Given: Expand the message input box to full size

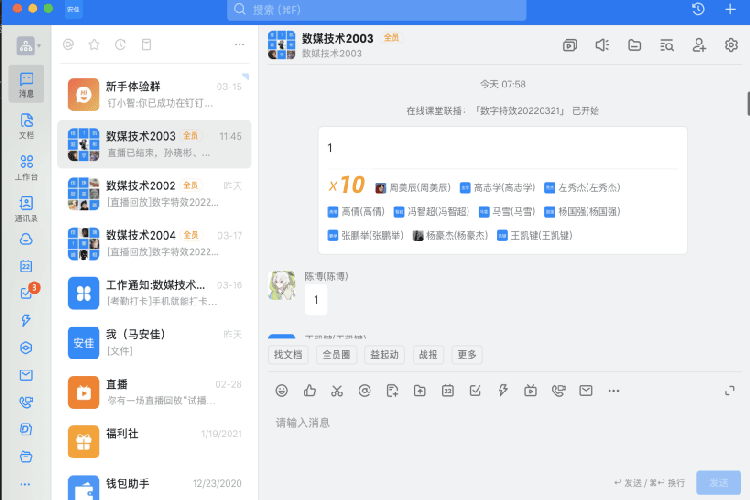Looking at the screenshot, I should pyautogui.click(x=730, y=390).
